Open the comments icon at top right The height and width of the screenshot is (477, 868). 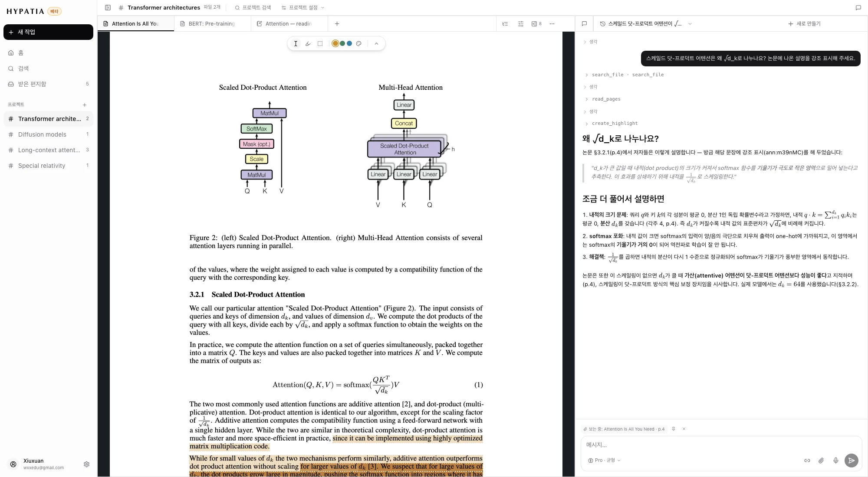coord(858,8)
